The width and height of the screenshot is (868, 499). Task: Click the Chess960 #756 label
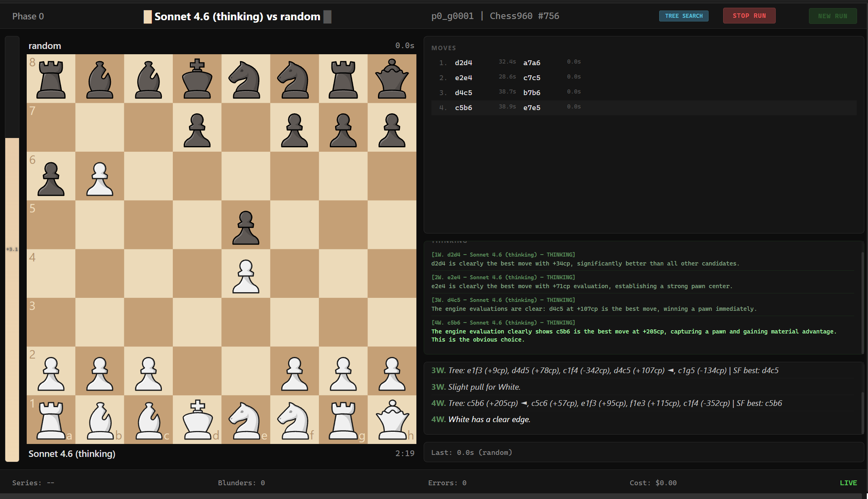(x=524, y=16)
